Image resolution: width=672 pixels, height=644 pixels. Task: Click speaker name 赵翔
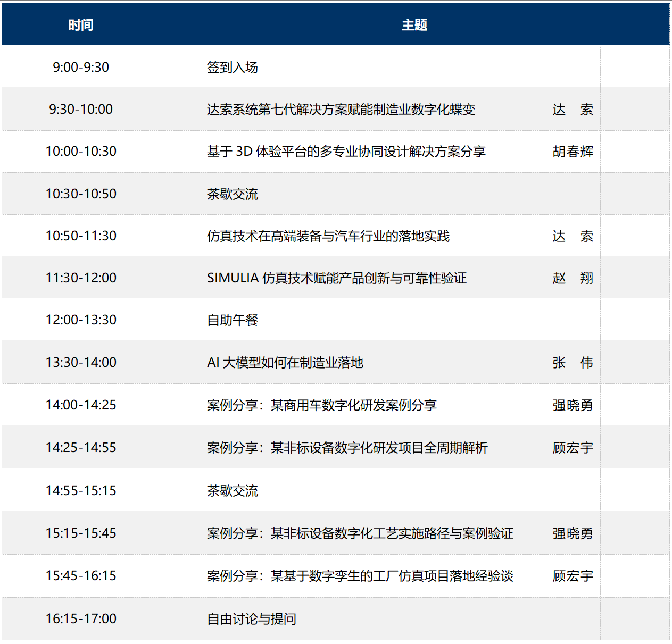pos(573,278)
